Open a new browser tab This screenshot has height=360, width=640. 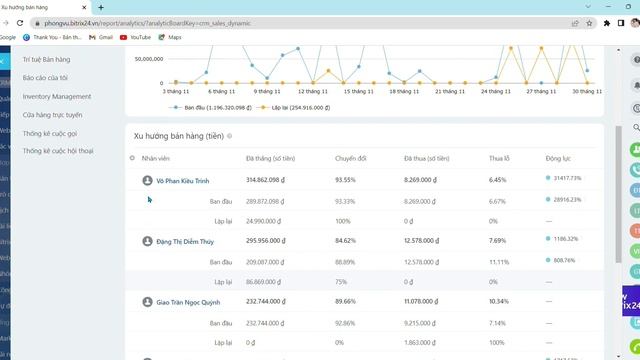point(101,7)
